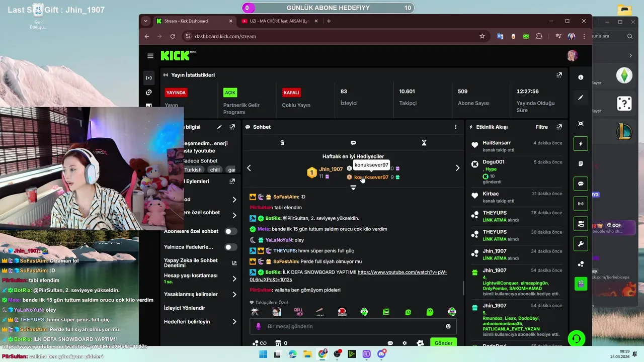Select the stream broadcast sidebar icon
This screenshot has height=362, width=644.
[148, 78]
